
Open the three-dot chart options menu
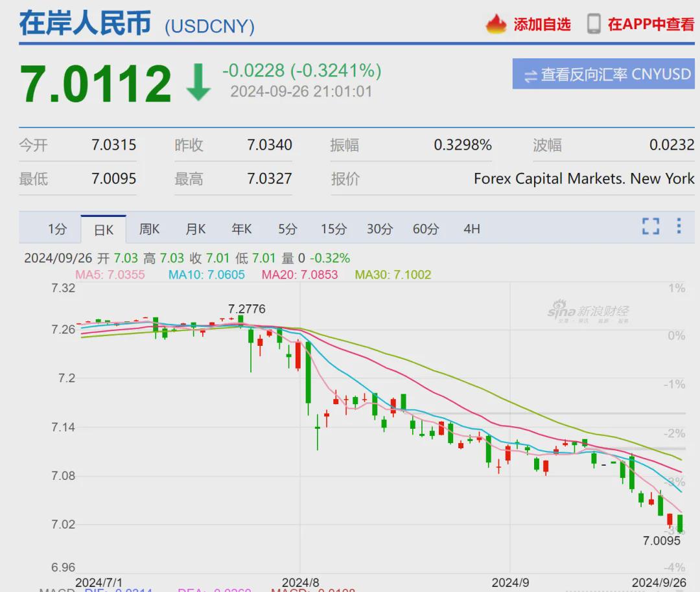point(679,226)
